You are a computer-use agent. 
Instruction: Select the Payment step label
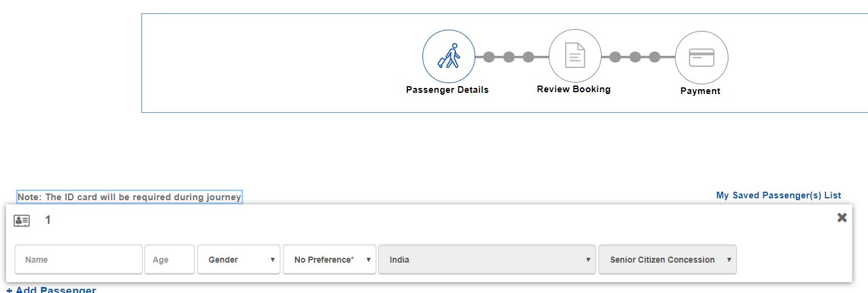700,91
